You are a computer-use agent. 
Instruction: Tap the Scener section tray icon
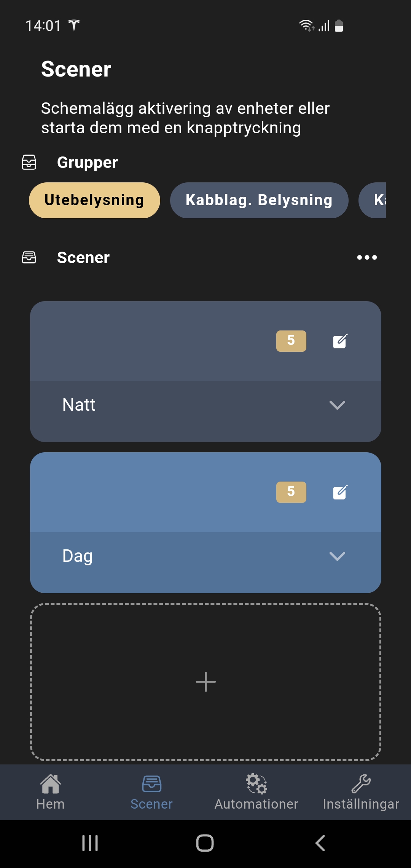tap(29, 257)
